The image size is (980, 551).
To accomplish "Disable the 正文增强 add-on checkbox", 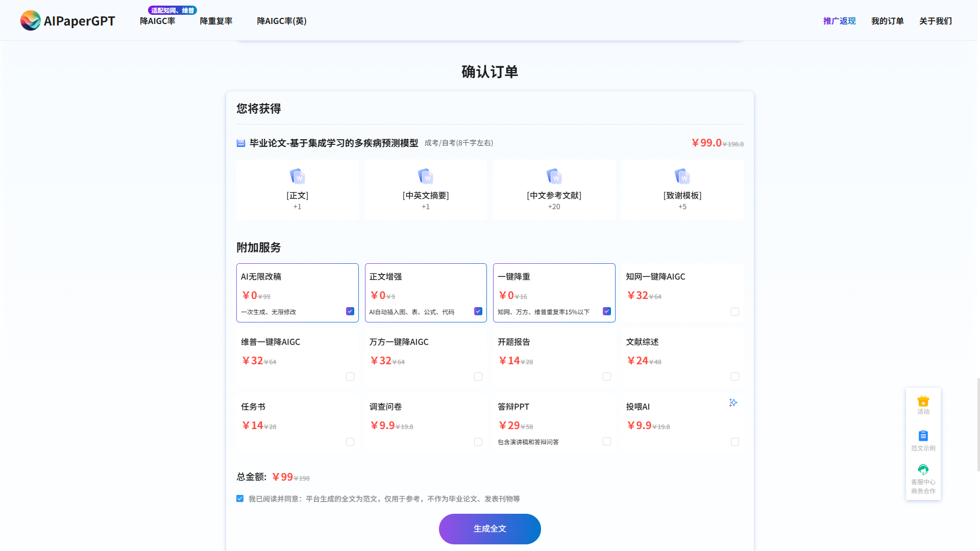I will [x=478, y=311].
